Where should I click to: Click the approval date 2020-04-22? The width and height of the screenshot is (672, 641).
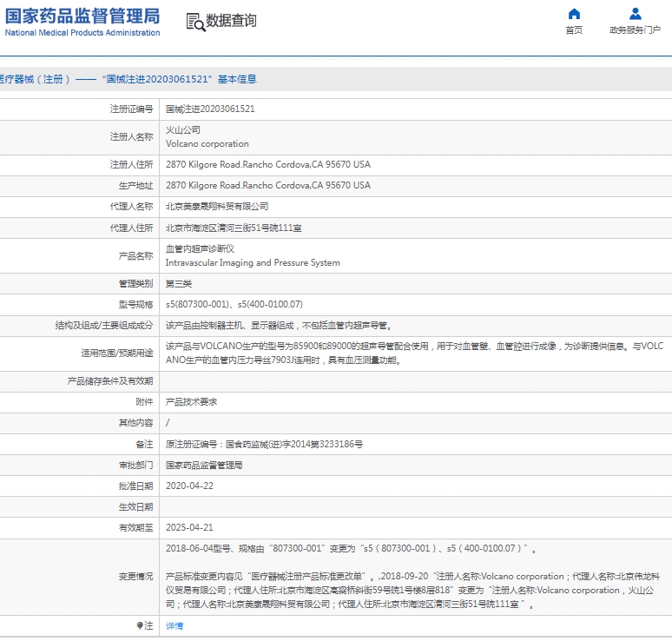pos(189,486)
